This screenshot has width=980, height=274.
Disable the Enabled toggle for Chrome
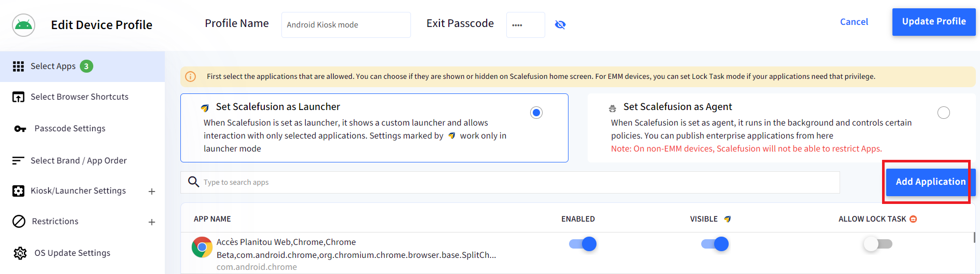point(583,244)
